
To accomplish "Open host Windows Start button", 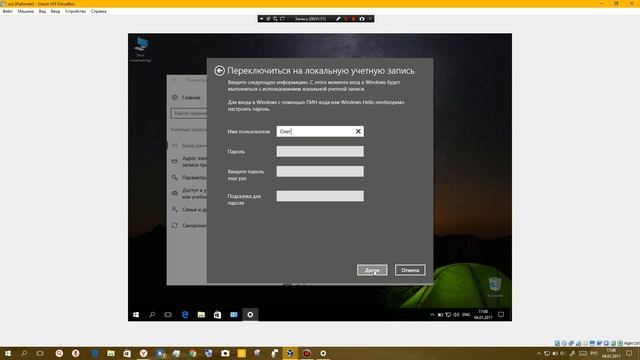I will [7, 353].
